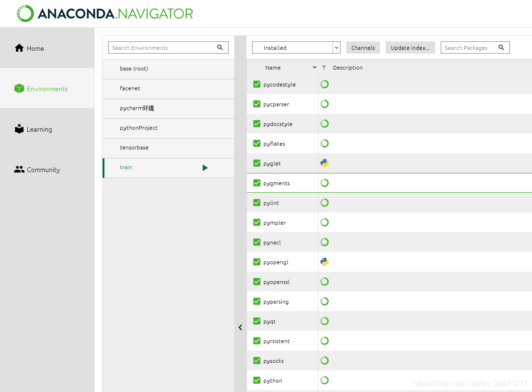Click the Python type icon for pyopengl

tap(325, 262)
